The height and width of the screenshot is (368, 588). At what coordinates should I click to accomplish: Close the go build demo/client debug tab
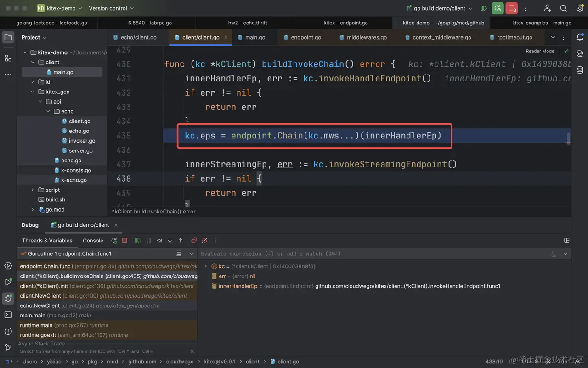[x=116, y=225]
